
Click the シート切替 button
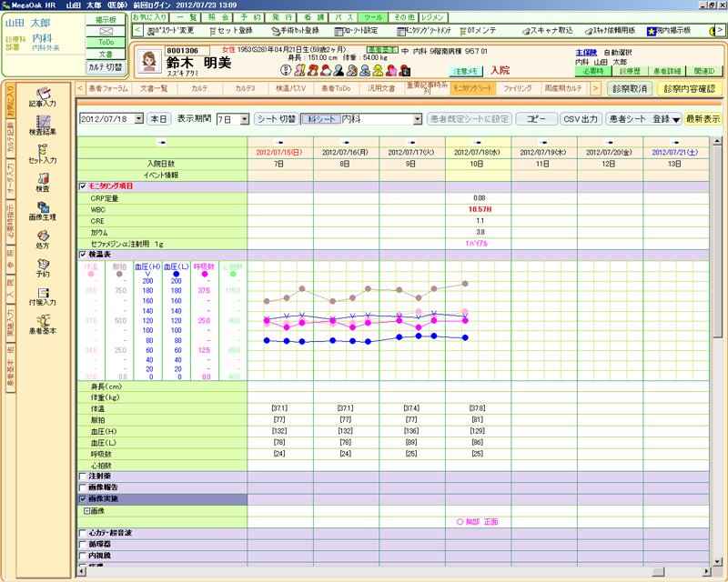[x=277, y=119]
